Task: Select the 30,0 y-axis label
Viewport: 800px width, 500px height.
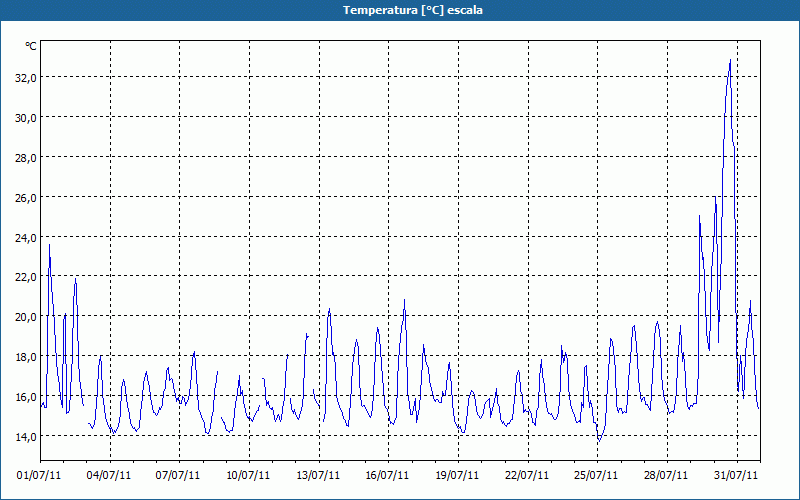Action: point(26,117)
